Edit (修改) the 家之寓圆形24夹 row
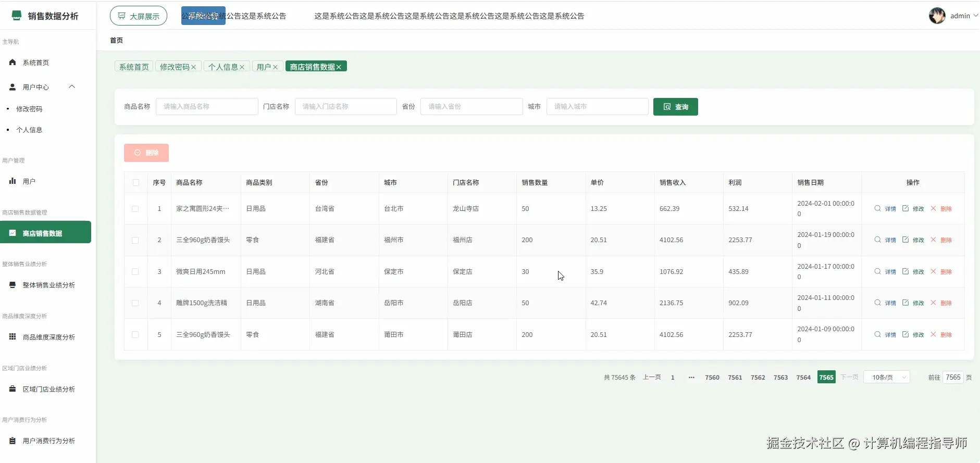 tap(913, 209)
